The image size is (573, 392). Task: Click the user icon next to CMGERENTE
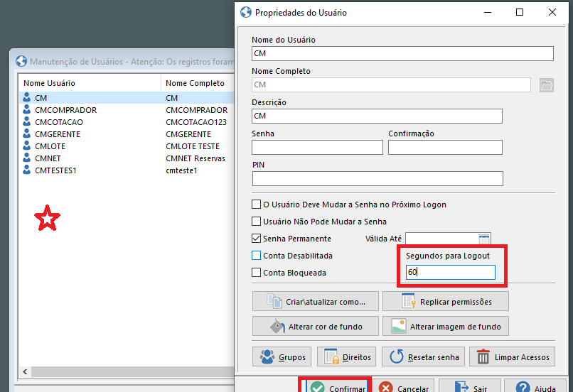(x=27, y=134)
